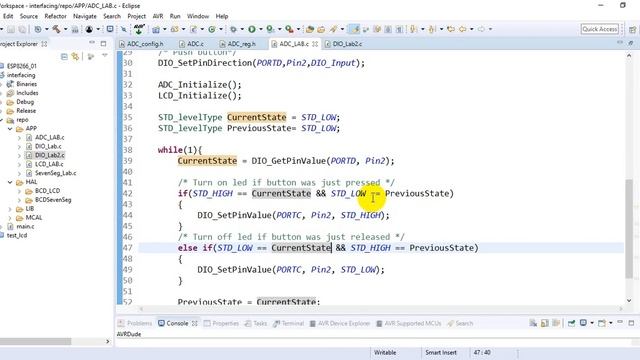The image size is (640, 360).
Task: Select SevenSeg_Lab.c in Project Explorer
Action: tap(56, 173)
